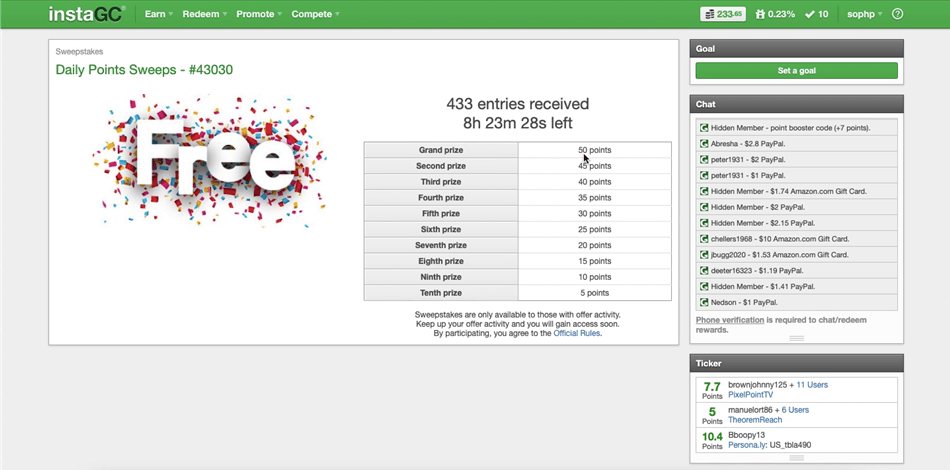950x470 pixels.
Task: Select icon next to Abresha $2.8 PayPal
Action: click(x=704, y=144)
